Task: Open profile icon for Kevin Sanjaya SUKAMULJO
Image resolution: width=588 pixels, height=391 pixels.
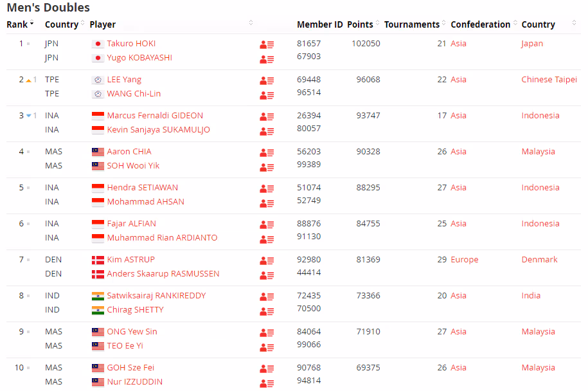Action: tap(267, 131)
